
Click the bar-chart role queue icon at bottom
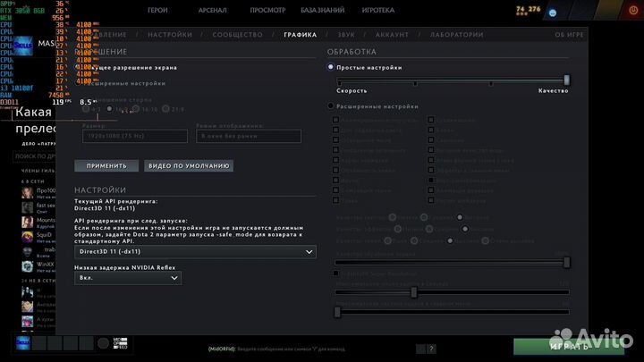(121, 342)
